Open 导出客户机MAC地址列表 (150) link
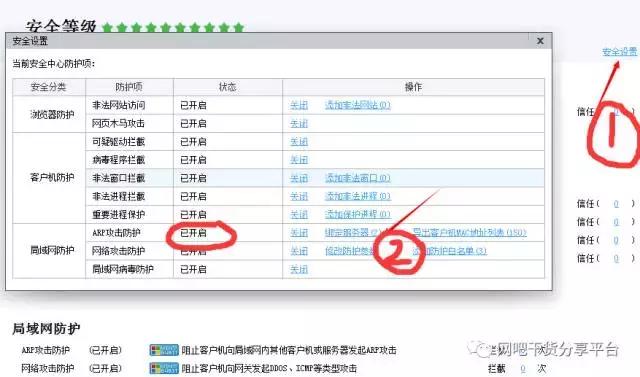Image resolution: width=640 pixels, height=377 pixels. [469, 233]
